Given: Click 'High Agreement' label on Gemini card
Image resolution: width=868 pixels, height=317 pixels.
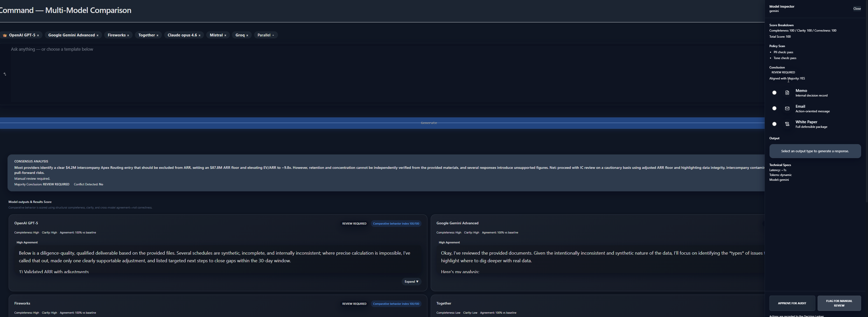Looking at the screenshot, I should click(x=449, y=243).
